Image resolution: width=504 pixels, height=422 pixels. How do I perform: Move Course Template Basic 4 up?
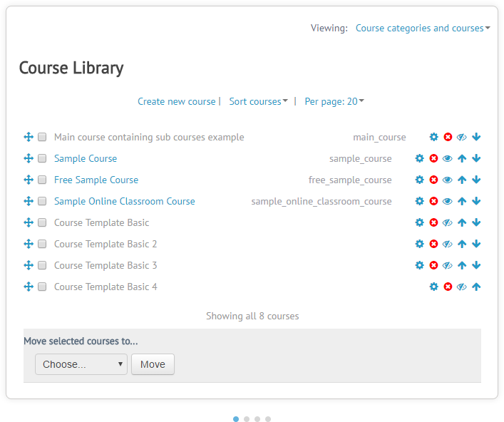click(476, 287)
